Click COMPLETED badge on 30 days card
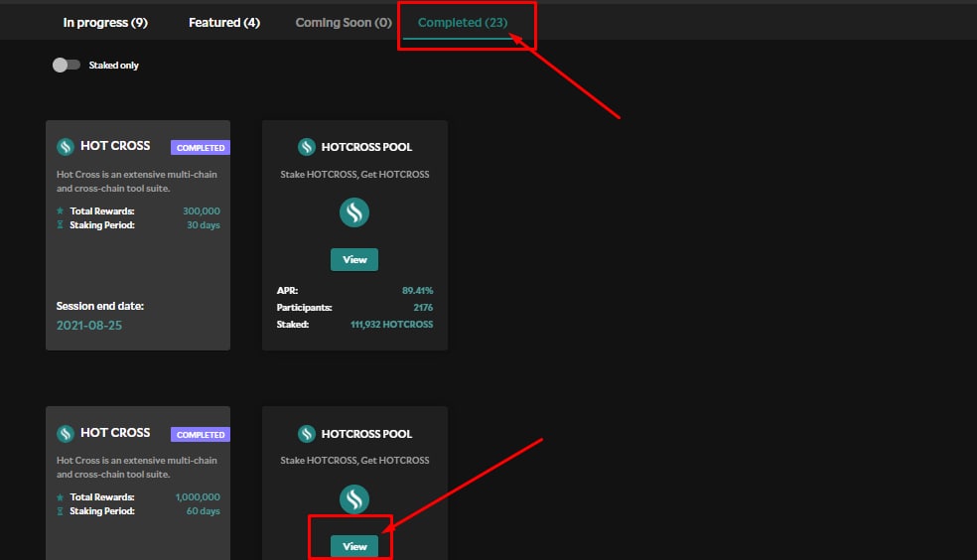Viewport: 977px width, 560px height. click(x=201, y=148)
